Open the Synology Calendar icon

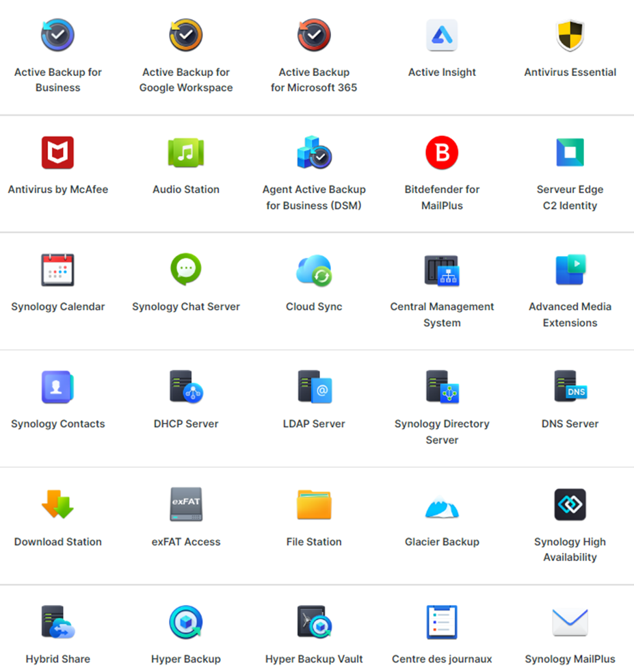tap(58, 270)
